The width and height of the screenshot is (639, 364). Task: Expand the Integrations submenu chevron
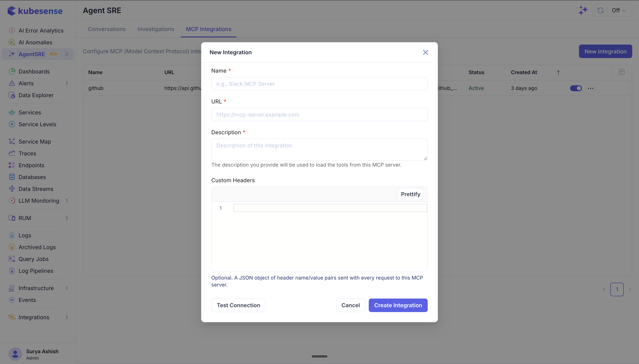(x=67, y=317)
